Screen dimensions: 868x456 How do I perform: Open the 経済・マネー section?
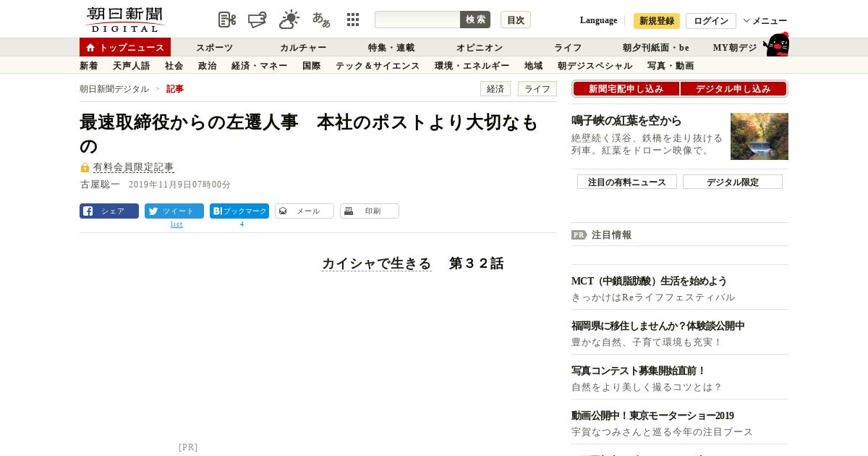coord(260,66)
